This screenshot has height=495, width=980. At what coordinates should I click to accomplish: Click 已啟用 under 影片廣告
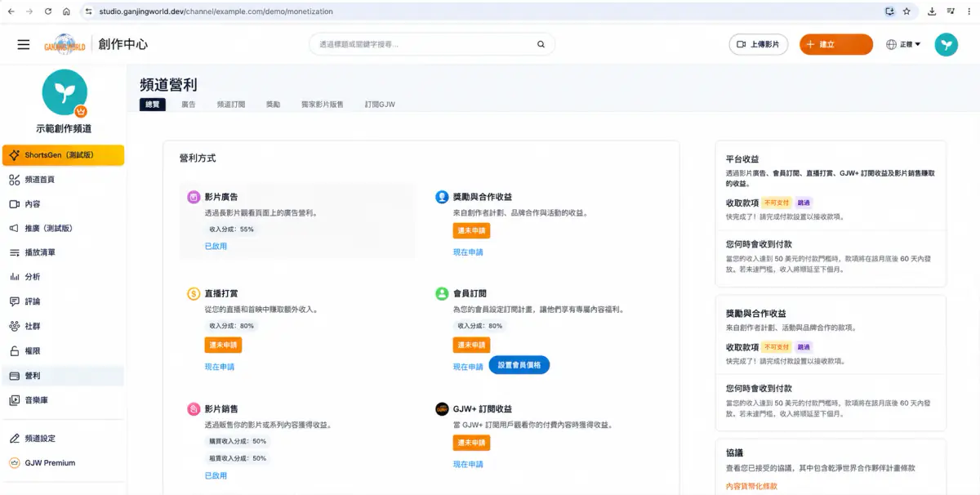pyautogui.click(x=216, y=246)
